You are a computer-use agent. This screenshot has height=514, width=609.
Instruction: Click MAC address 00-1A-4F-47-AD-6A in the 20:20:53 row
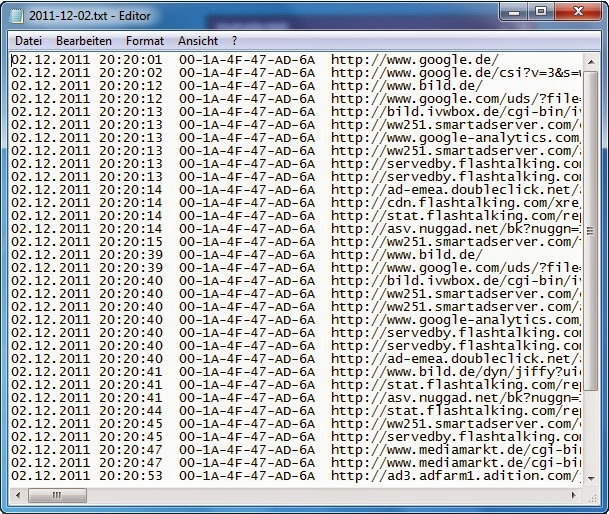pos(247,477)
